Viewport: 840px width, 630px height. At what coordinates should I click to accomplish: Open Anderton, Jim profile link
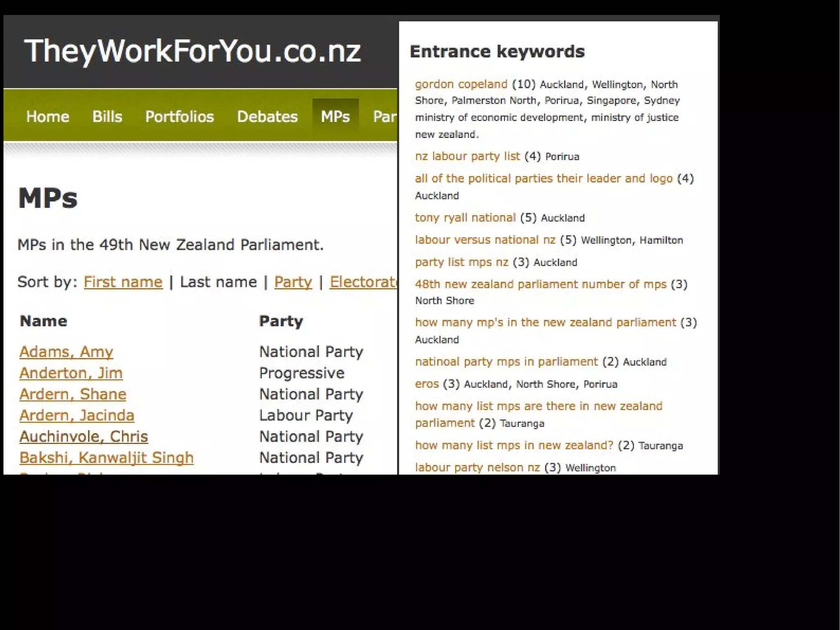pos(71,373)
